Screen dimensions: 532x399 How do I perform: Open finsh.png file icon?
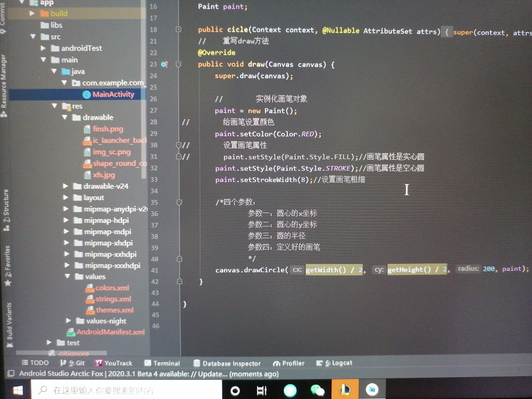pyautogui.click(x=87, y=129)
